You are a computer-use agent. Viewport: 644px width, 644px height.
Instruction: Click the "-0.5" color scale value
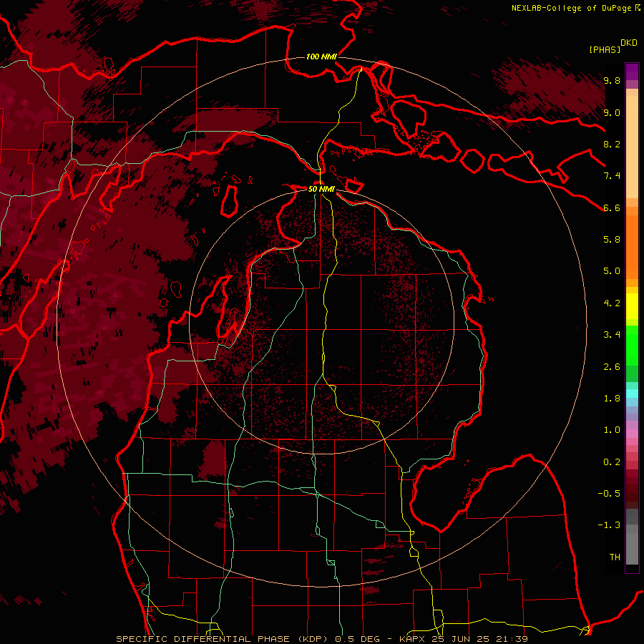point(609,494)
